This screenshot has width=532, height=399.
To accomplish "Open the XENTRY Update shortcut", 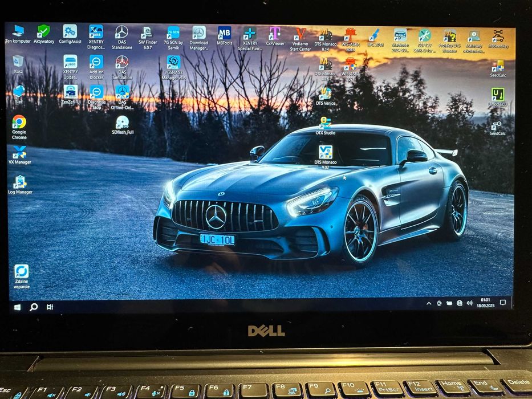I will point(70,67).
